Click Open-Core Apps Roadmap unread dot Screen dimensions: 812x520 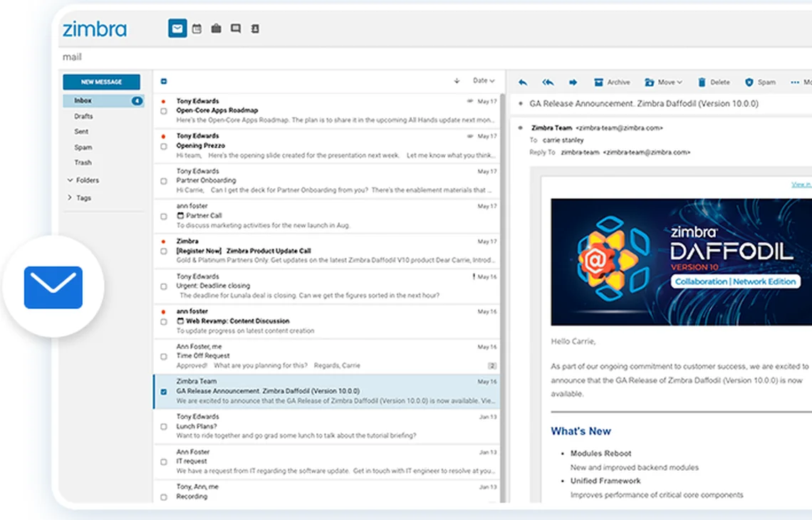click(x=164, y=102)
